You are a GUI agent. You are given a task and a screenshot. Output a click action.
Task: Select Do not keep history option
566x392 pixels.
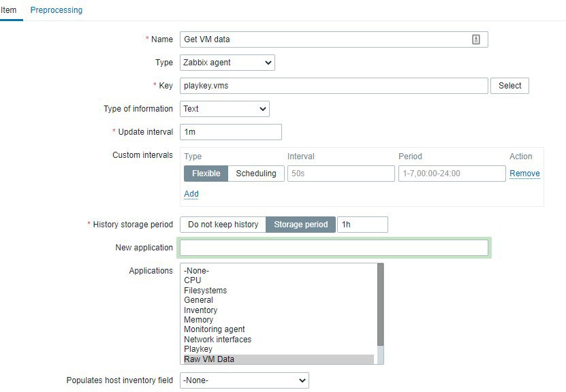click(223, 225)
